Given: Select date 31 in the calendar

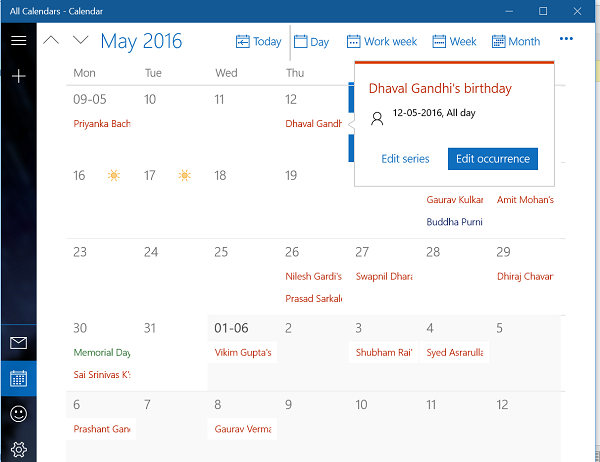Looking at the screenshot, I should click(150, 328).
